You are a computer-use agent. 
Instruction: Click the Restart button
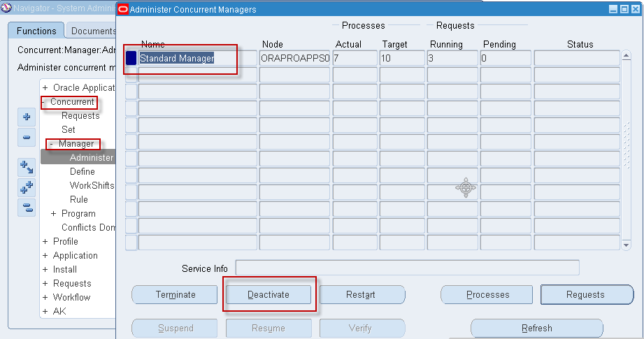point(362,295)
